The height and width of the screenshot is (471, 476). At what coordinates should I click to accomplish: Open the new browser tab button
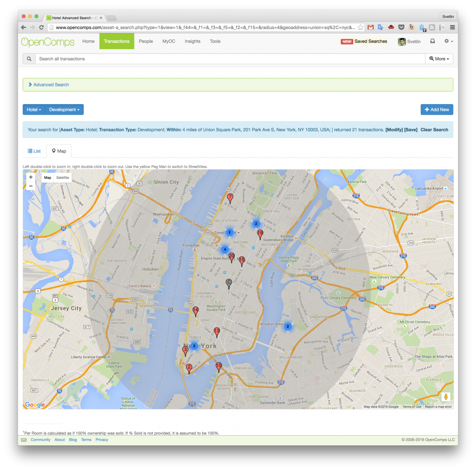pos(112,18)
